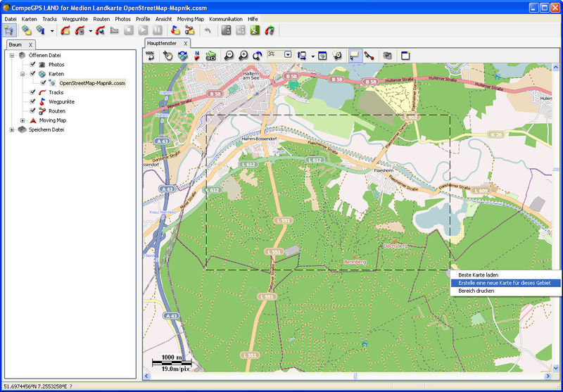Image resolution: width=563 pixels, height=392 pixels.
Task: Click the 100% zoom reset icon
Action: click(x=151, y=55)
